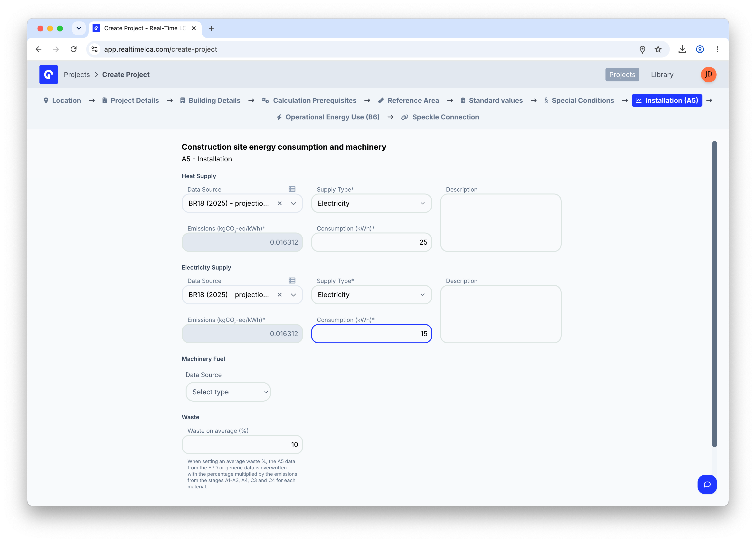Go forward in the browser
756x542 pixels.
(x=56, y=49)
